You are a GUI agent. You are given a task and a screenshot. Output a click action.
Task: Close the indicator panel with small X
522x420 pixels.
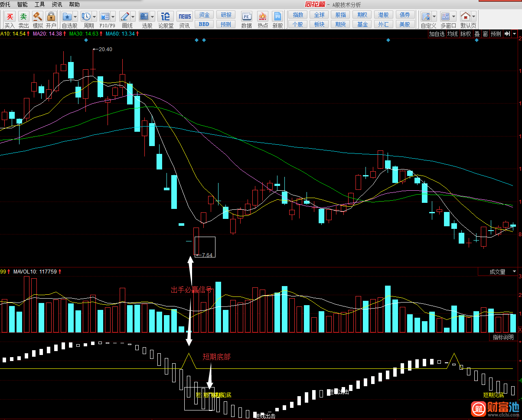click(520, 329)
